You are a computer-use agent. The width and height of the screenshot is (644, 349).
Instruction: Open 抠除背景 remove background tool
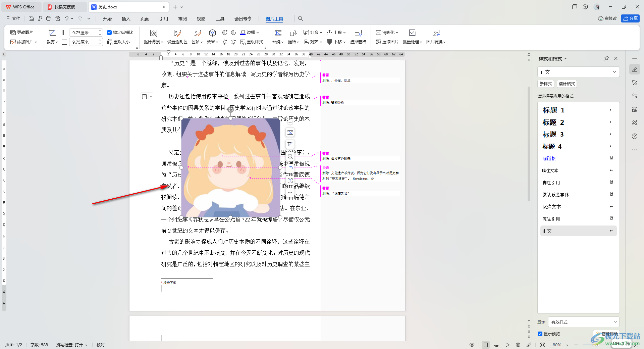[153, 37]
